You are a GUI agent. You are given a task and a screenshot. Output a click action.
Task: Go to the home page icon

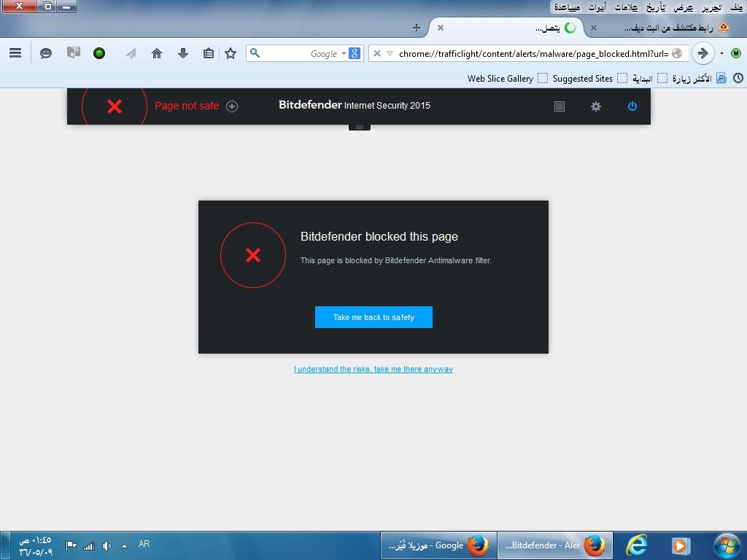click(x=157, y=53)
